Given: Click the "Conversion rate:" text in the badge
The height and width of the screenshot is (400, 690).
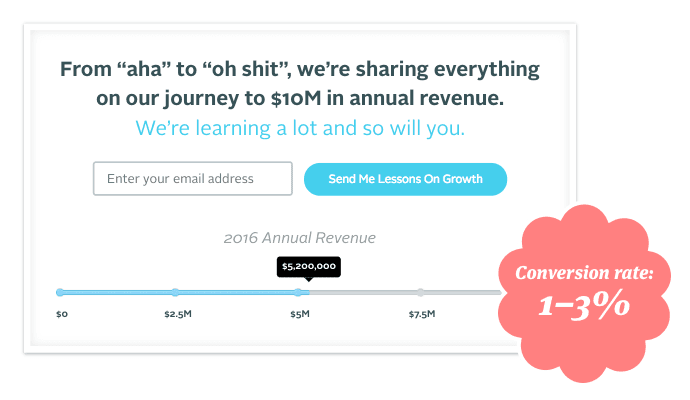Looking at the screenshot, I should tap(584, 273).
